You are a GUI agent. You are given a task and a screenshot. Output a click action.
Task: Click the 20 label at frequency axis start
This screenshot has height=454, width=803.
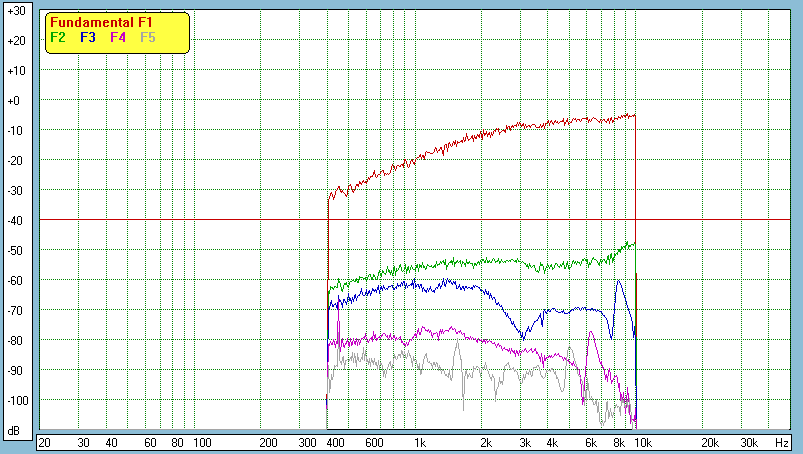coord(44,442)
